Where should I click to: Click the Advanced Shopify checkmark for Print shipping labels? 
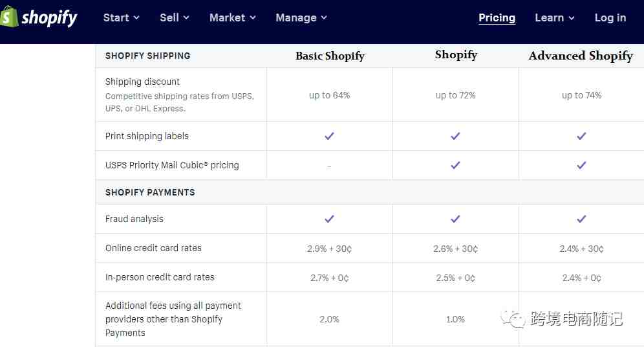click(581, 136)
